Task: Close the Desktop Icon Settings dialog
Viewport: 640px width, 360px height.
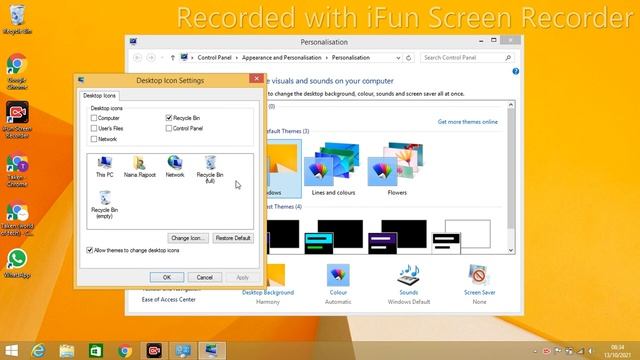Action: [256, 78]
